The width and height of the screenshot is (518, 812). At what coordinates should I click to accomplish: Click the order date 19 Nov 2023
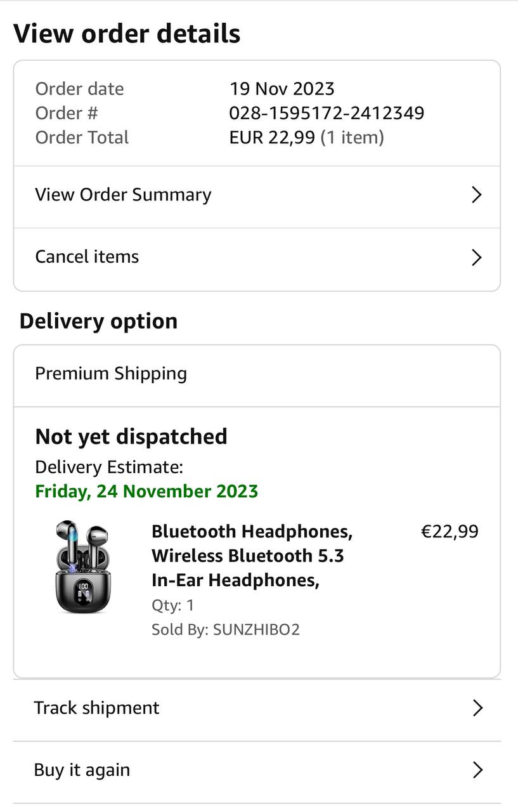click(x=282, y=89)
